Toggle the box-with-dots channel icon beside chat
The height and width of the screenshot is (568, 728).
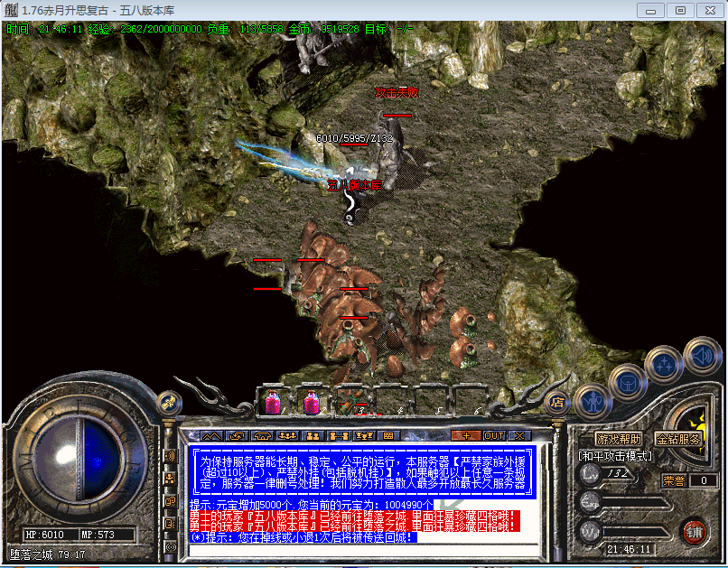coord(170,524)
